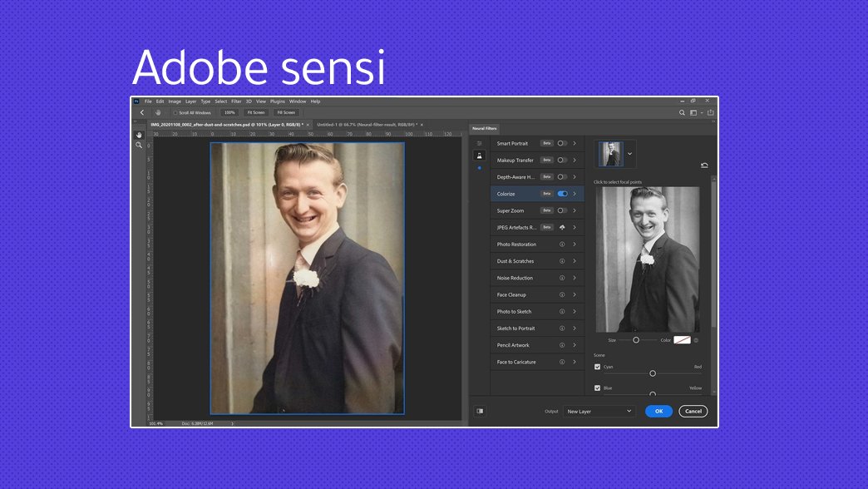The image size is (868, 489).
Task: Open the Layer menu
Action: pyautogui.click(x=191, y=101)
